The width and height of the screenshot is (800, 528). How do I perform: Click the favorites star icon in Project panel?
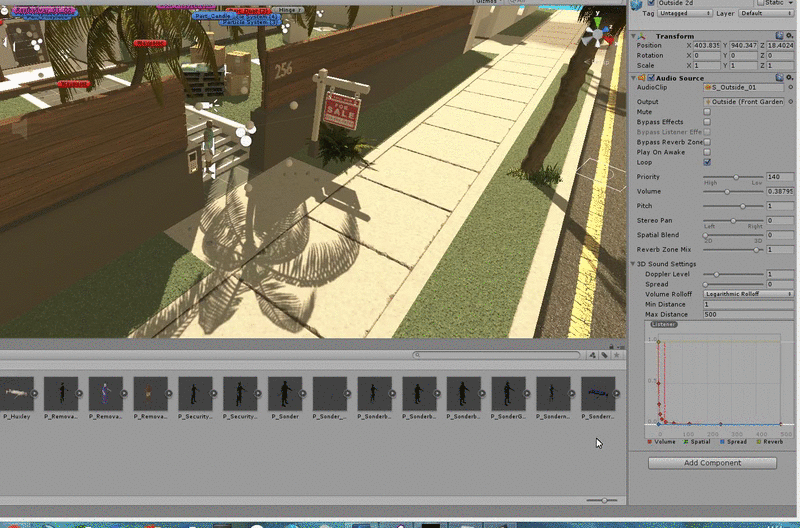coord(617,355)
